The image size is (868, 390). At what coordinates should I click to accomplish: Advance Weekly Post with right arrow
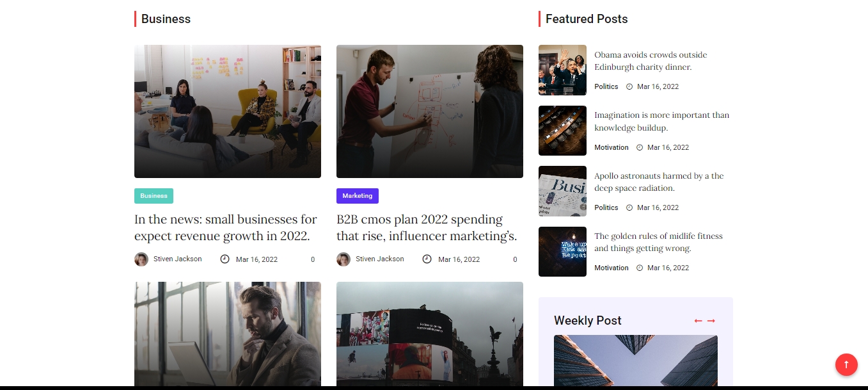coord(711,321)
